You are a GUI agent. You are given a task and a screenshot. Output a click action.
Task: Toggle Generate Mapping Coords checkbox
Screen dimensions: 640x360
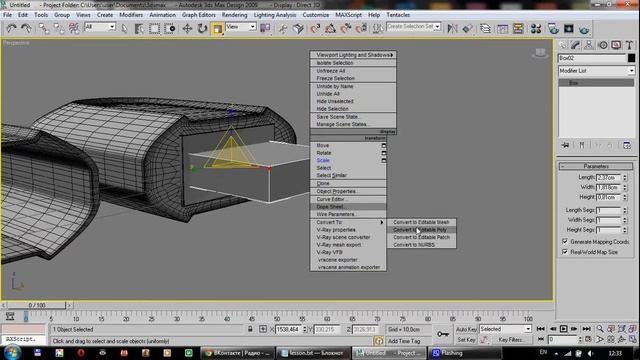[565, 242]
